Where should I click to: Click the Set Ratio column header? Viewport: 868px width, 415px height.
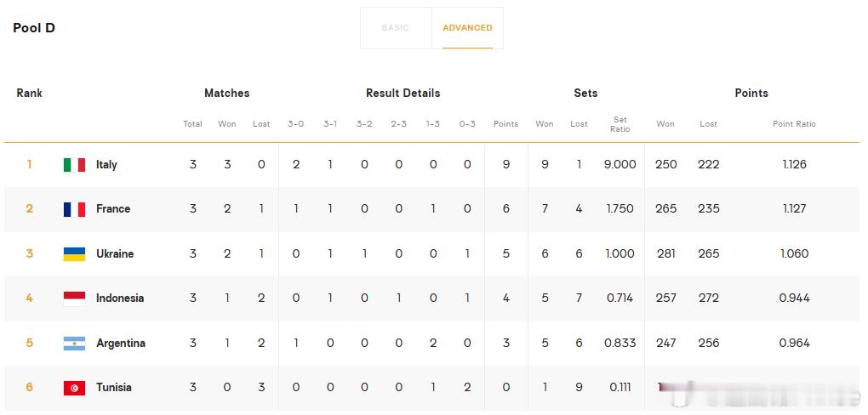620,124
